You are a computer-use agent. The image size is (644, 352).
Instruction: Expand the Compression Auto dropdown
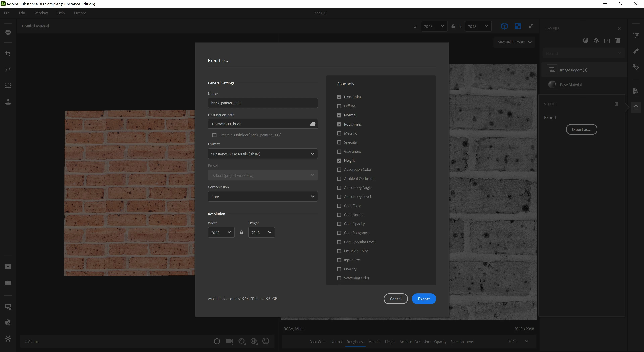(x=262, y=197)
